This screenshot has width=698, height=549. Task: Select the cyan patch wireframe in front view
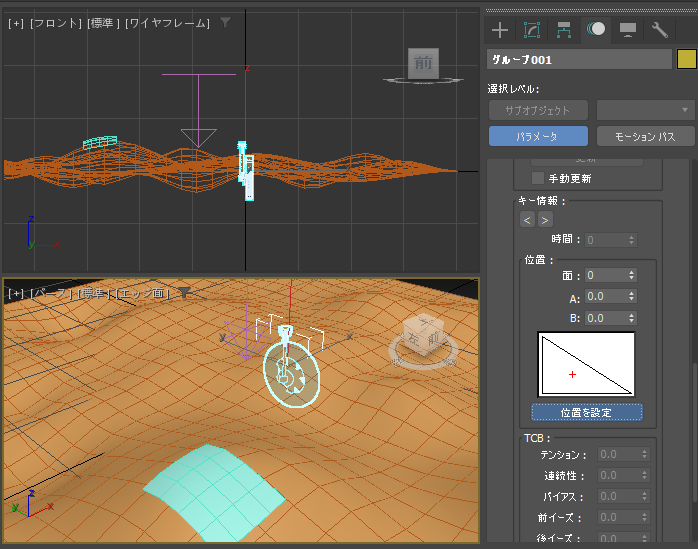[100, 142]
